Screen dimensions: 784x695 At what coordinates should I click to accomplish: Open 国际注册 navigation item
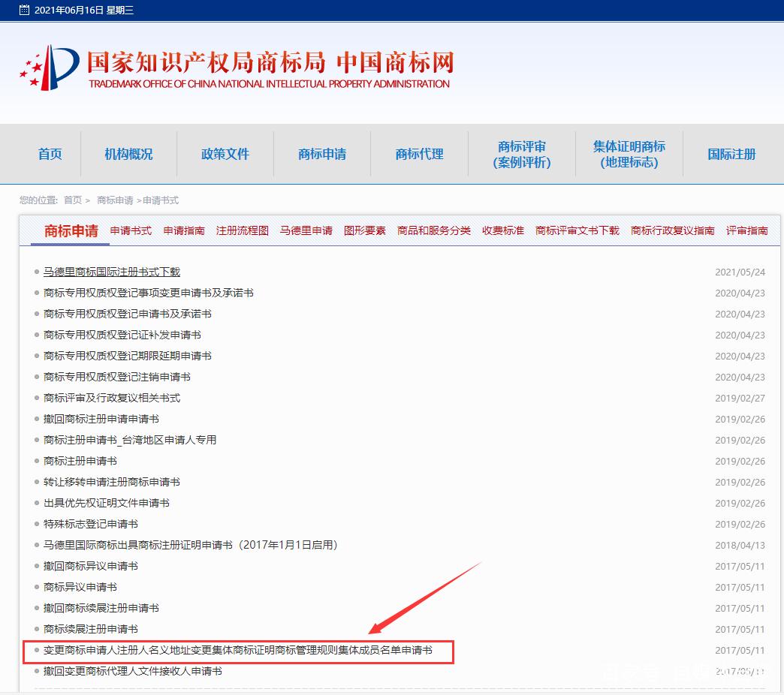click(731, 154)
